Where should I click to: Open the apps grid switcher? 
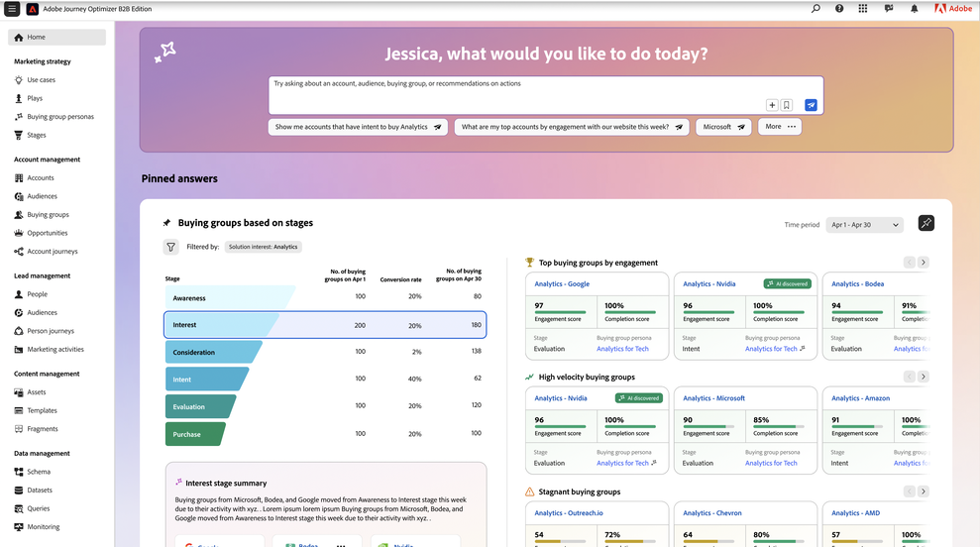pyautogui.click(x=863, y=9)
